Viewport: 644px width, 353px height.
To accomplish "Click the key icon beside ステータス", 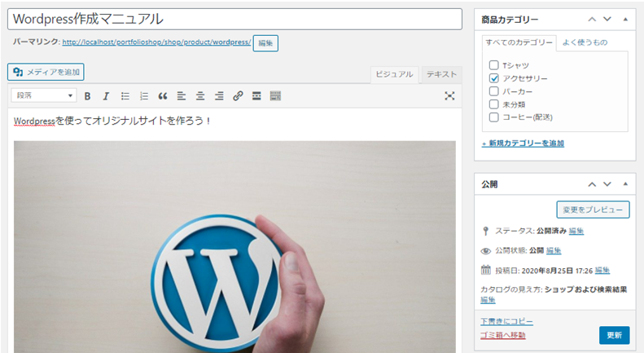I will pyautogui.click(x=486, y=231).
